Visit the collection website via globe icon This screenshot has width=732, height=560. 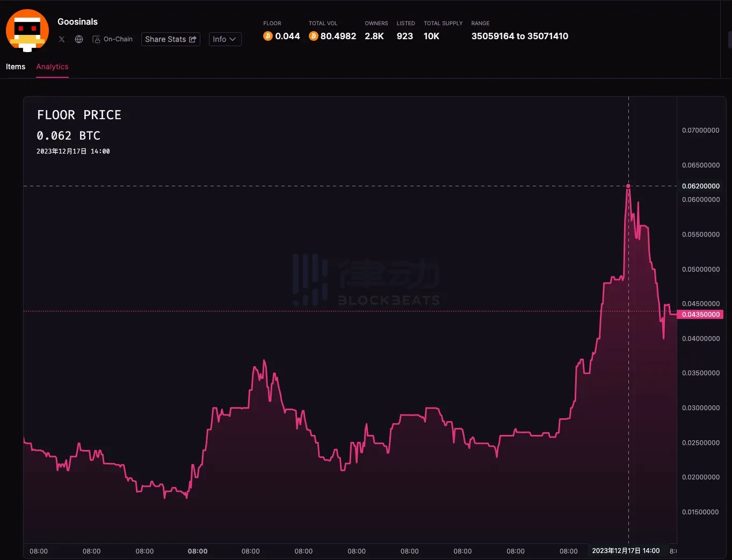(x=78, y=39)
